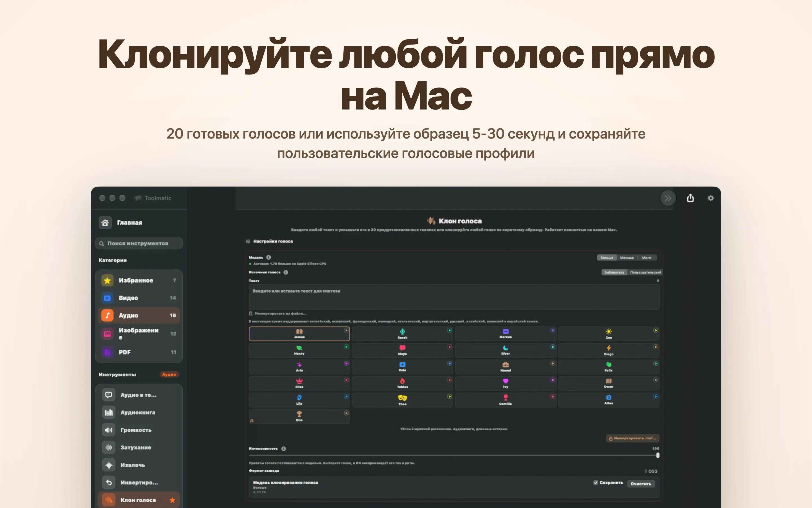Select the Аудио category
This screenshot has width=812, height=508.
(x=139, y=315)
